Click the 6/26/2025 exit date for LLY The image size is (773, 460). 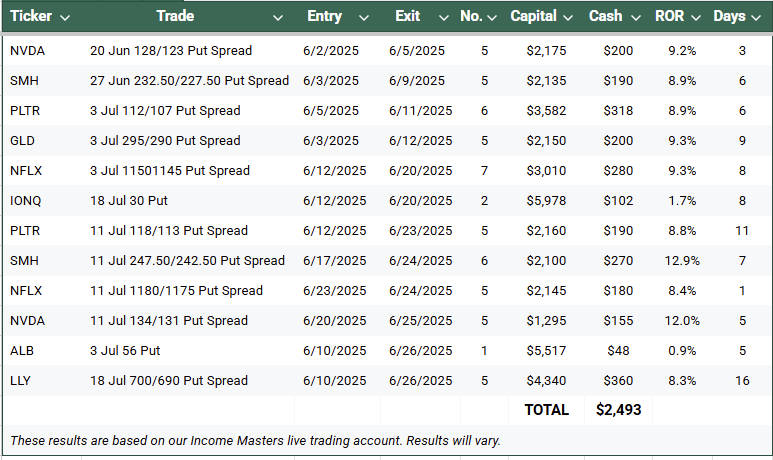[x=421, y=381]
